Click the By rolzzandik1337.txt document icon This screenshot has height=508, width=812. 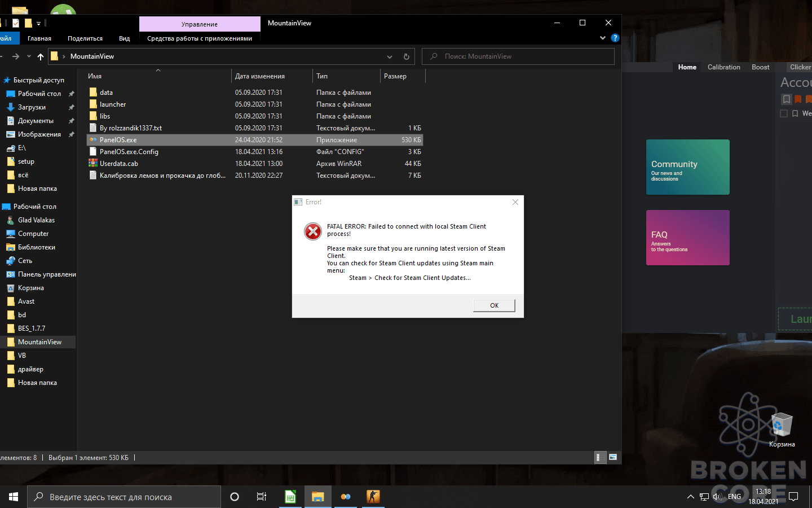93,128
